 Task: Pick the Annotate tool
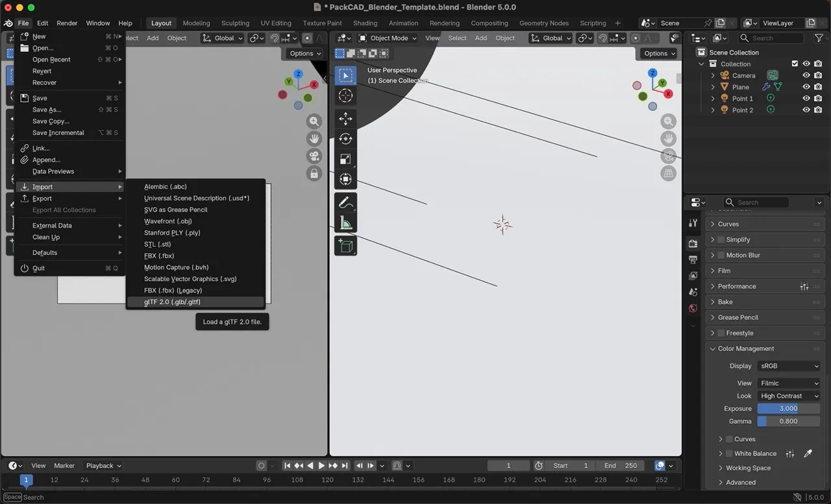click(x=345, y=202)
